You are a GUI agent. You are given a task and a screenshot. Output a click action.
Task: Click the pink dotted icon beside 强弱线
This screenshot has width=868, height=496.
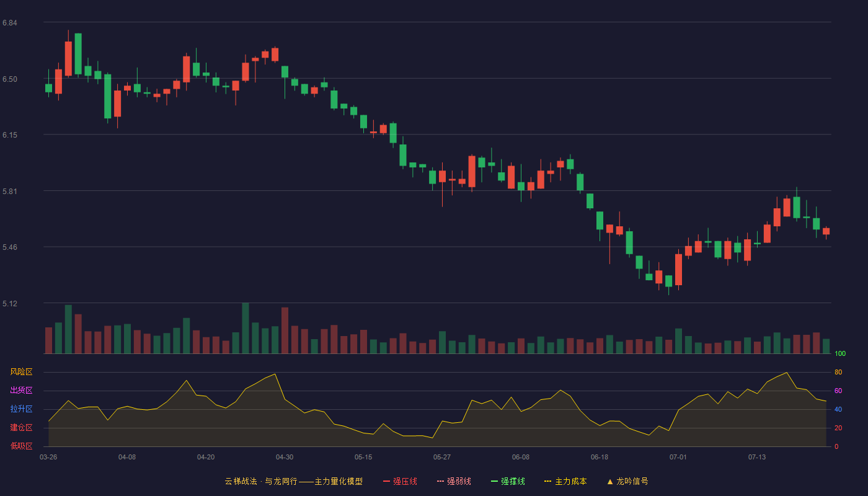pos(440,481)
